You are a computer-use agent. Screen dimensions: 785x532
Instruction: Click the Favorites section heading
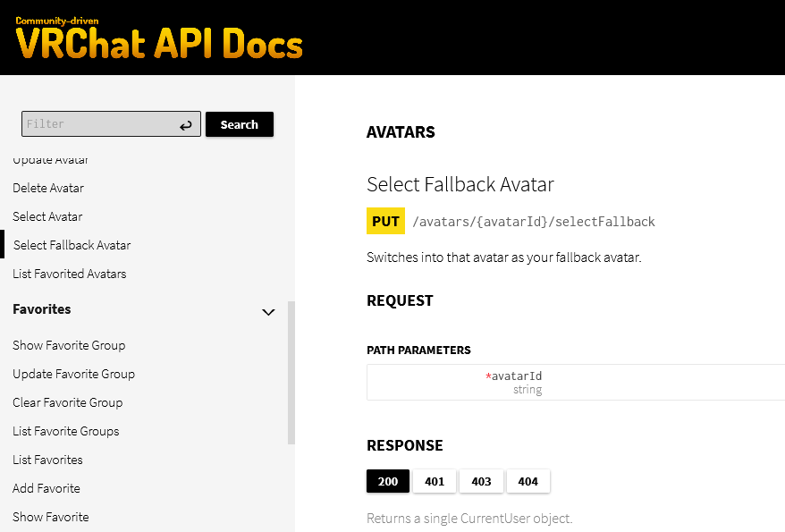pos(42,309)
